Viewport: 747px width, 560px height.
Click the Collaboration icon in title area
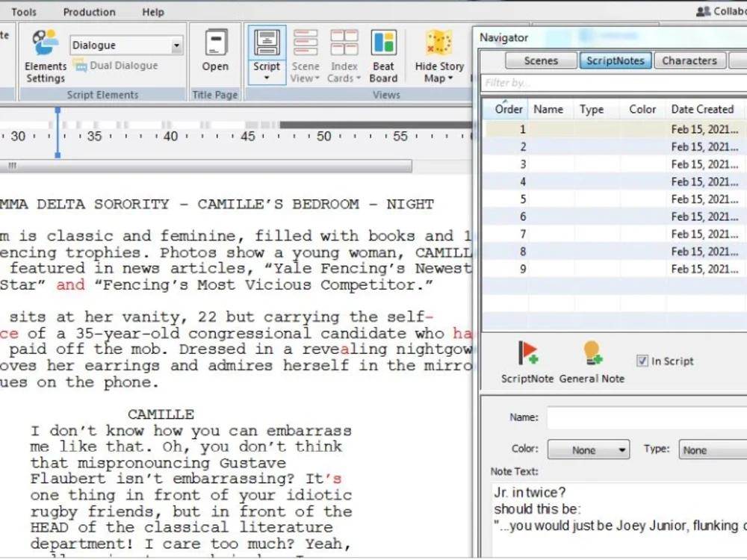703,11
